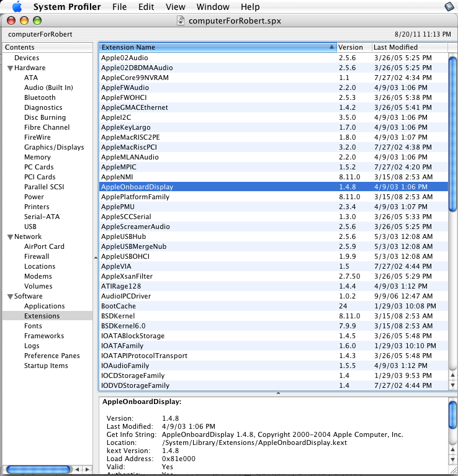The height and width of the screenshot is (476, 458).
Task: Select Modems under Network
Action: pyautogui.click(x=38, y=276)
